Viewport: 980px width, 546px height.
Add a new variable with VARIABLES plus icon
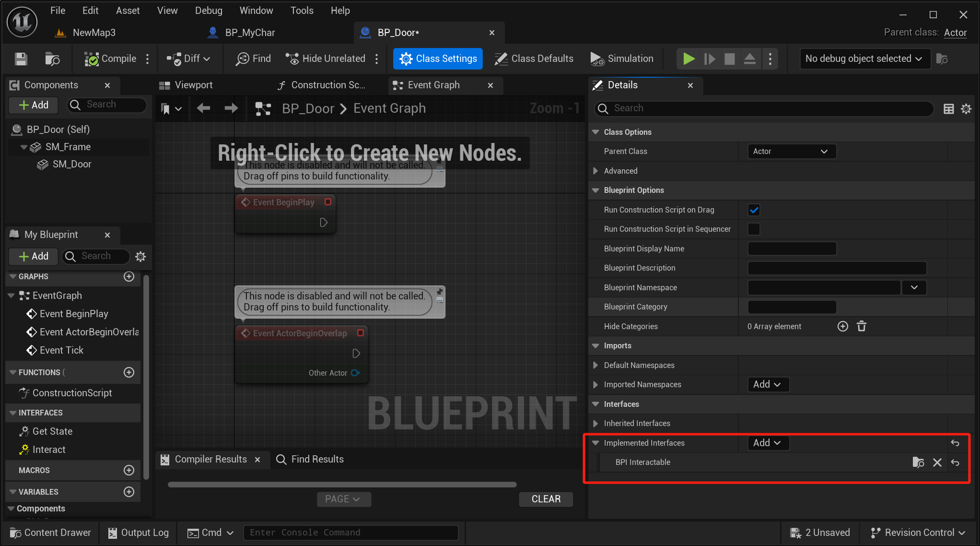pyautogui.click(x=129, y=492)
